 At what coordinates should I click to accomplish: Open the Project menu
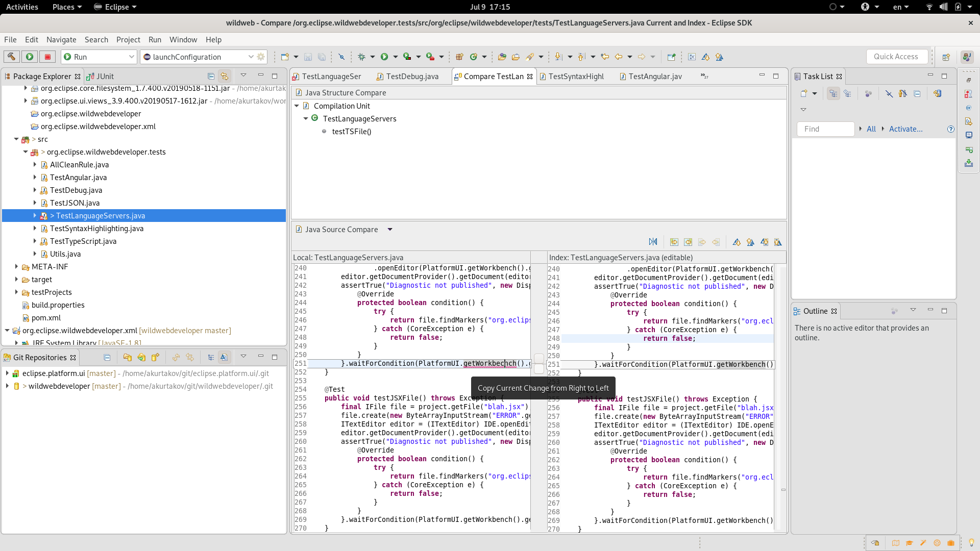pos(128,39)
